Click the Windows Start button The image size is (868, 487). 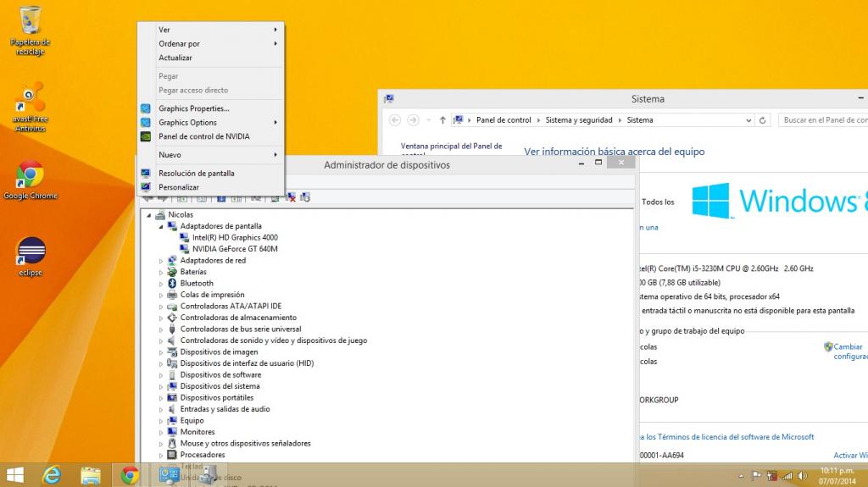15,475
